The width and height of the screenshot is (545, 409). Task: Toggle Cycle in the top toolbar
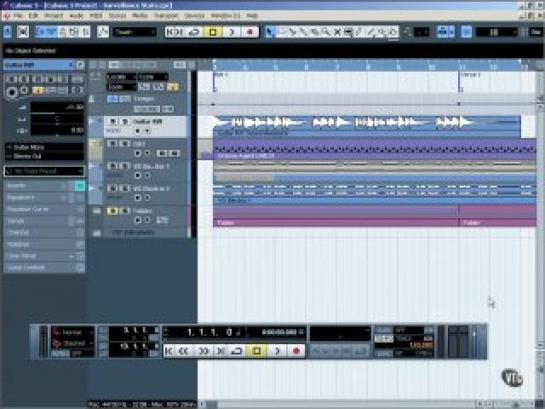click(195, 32)
